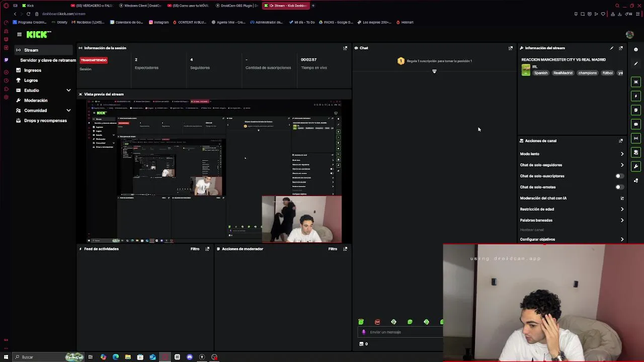Click the bottom dots icon in right sidebar
This screenshot has width=644, height=362.
pyautogui.click(x=636, y=180)
